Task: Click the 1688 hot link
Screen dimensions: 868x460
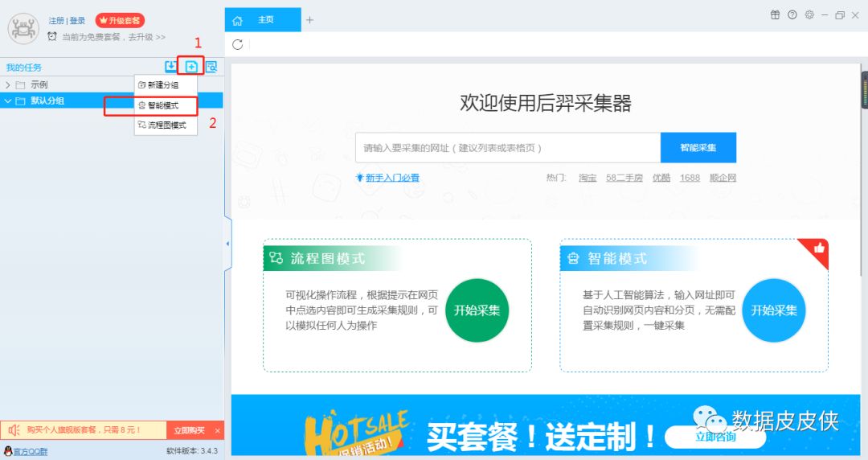Action: (690, 178)
